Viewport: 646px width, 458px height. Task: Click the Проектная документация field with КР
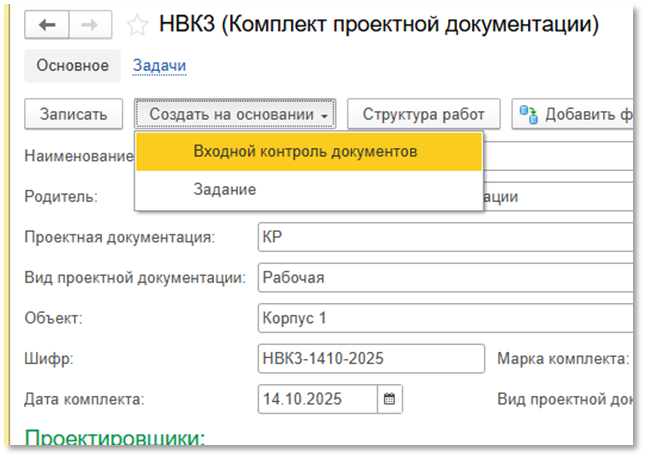click(440, 238)
